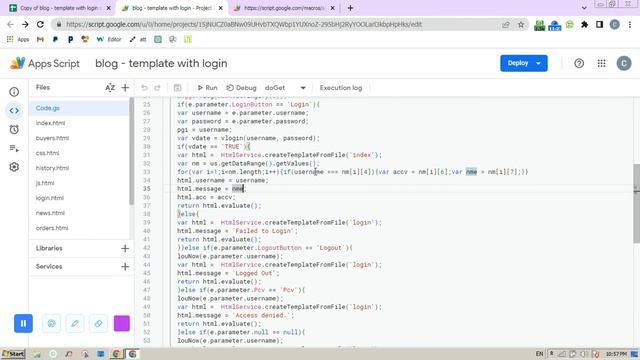The image size is (640, 360).
Task: Open the Editor bookmark in bookmarks bar
Action: pyautogui.click(x=109, y=40)
